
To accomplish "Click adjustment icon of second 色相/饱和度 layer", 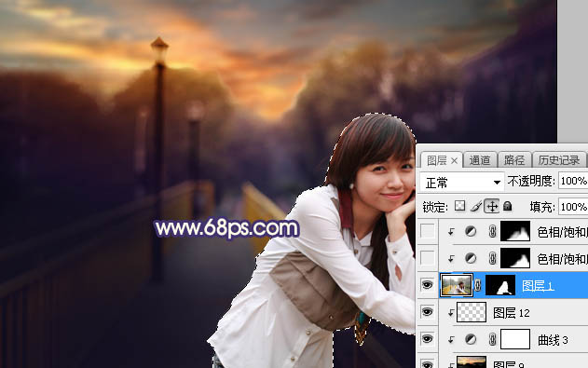I will point(471,258).
